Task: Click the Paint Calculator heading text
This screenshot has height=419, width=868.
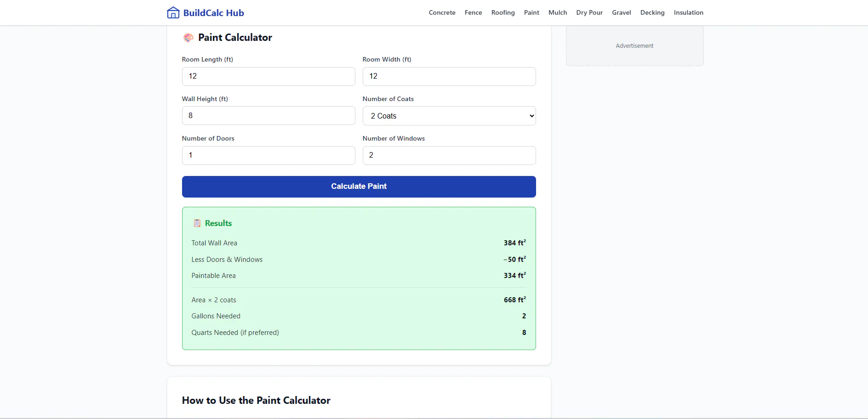Action: pos(235,38)
